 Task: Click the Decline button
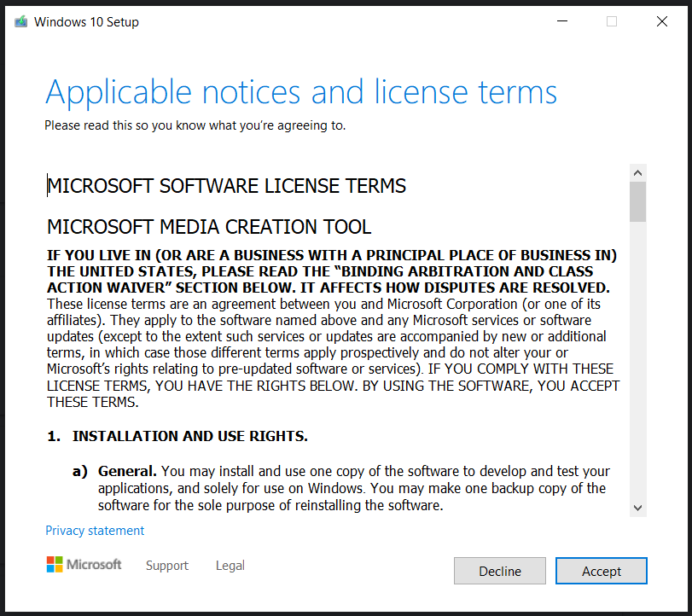[499, 571]
